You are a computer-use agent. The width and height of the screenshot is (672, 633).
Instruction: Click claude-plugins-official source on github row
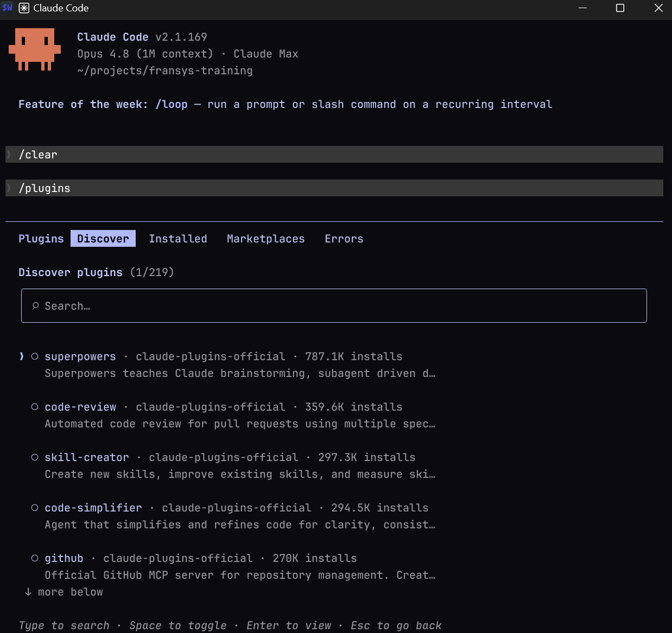(178, 558)
